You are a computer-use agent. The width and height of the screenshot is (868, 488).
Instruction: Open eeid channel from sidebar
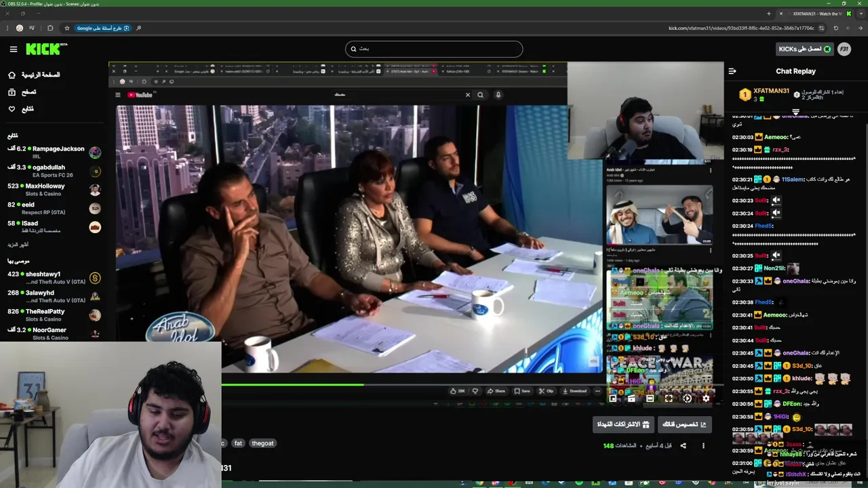pyautogui.click(x=54, y=208)
